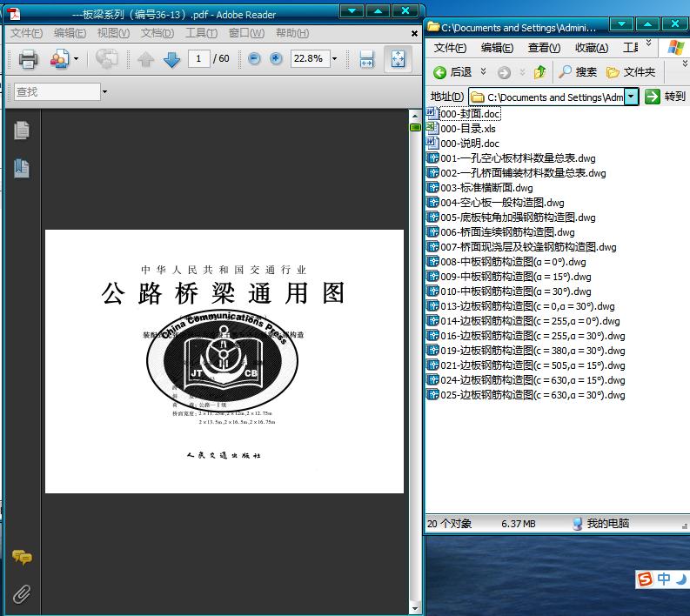Click the up one level folder icon
The image size is (690, 616).
(x=540, y=71)
